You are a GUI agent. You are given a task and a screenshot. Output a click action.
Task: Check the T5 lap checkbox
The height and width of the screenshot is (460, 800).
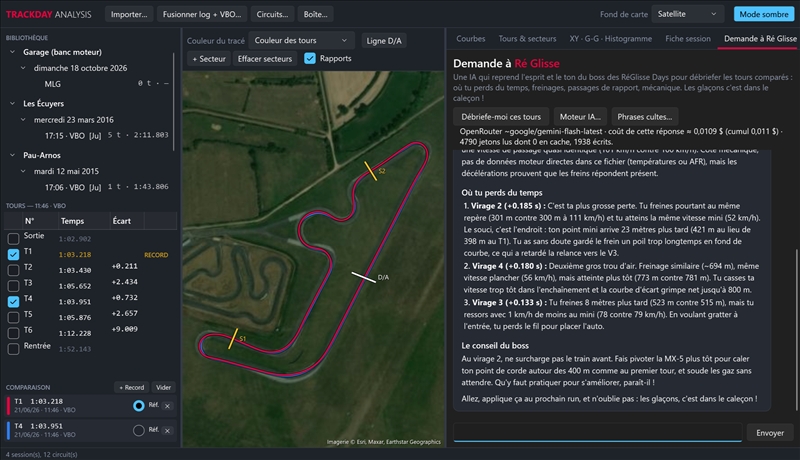click(13, 317)
